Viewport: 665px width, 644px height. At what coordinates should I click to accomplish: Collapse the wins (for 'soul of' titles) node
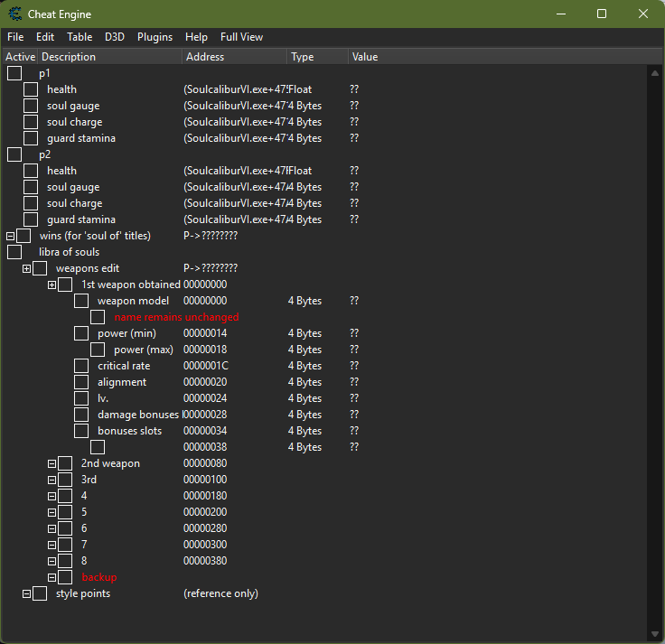pyautogui.click(x=11, y=236)
